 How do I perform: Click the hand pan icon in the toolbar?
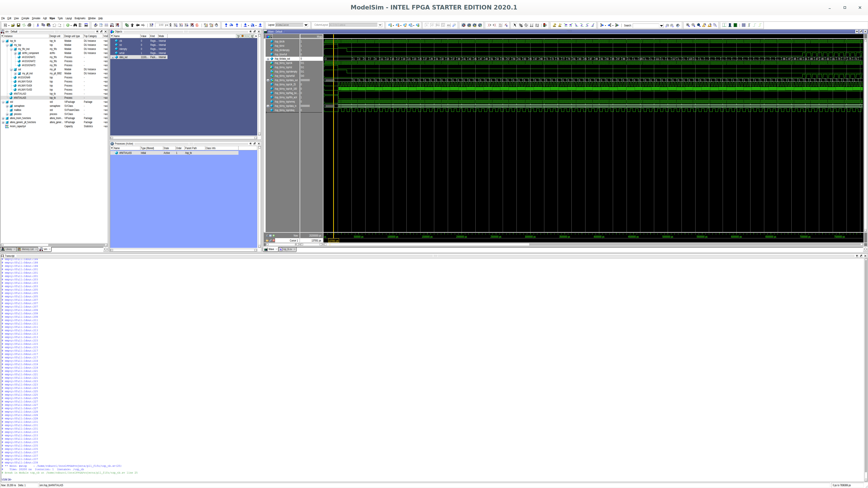pyautogui.click(x=217, y=25)
